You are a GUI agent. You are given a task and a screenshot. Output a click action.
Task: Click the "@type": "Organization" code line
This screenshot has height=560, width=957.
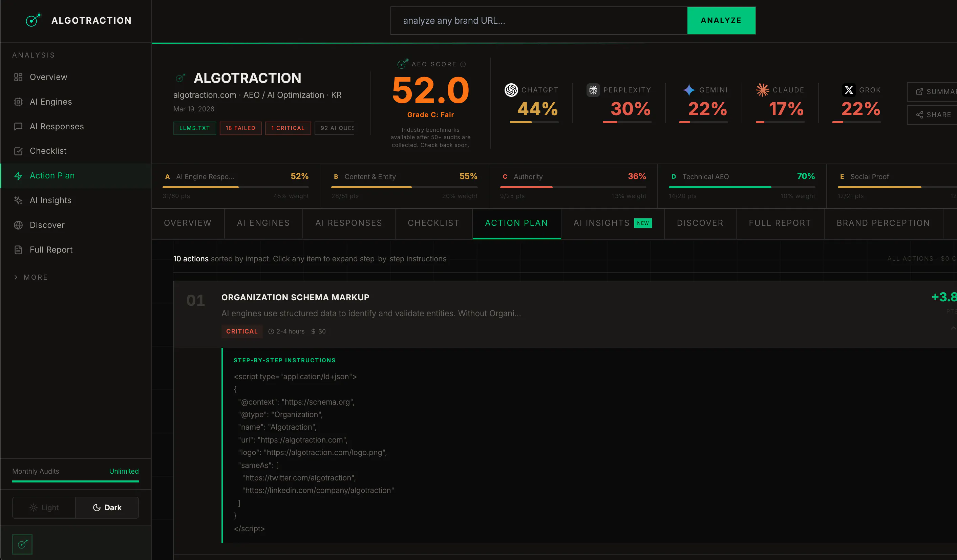pos(280,415)
